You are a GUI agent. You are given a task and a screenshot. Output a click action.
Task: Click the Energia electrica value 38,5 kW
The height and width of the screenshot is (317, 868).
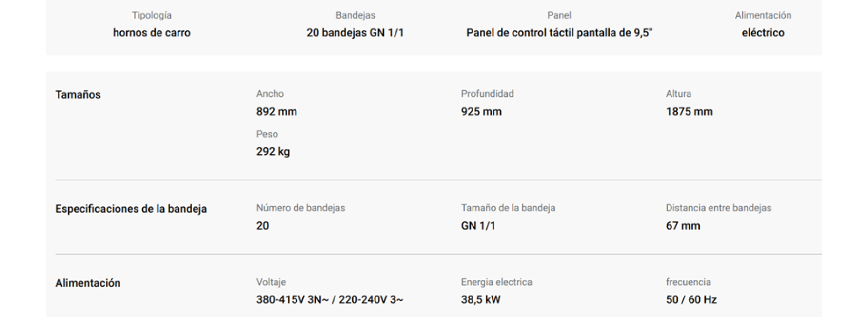click(481, 300)
